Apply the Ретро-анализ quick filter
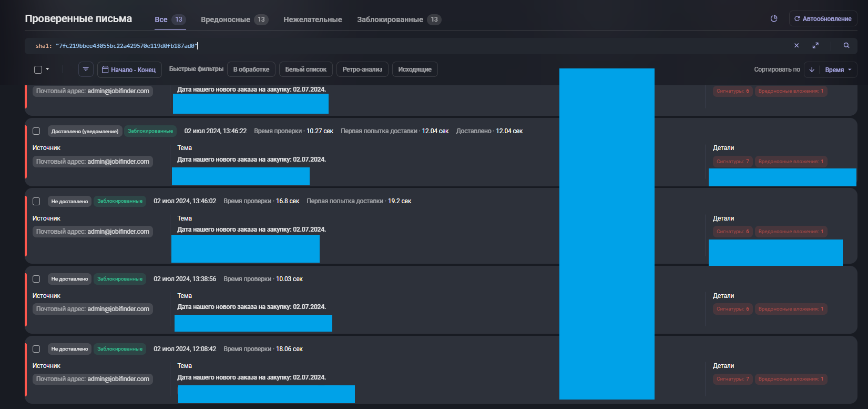Viewport: 868px width, 409px height. (362, 69)
